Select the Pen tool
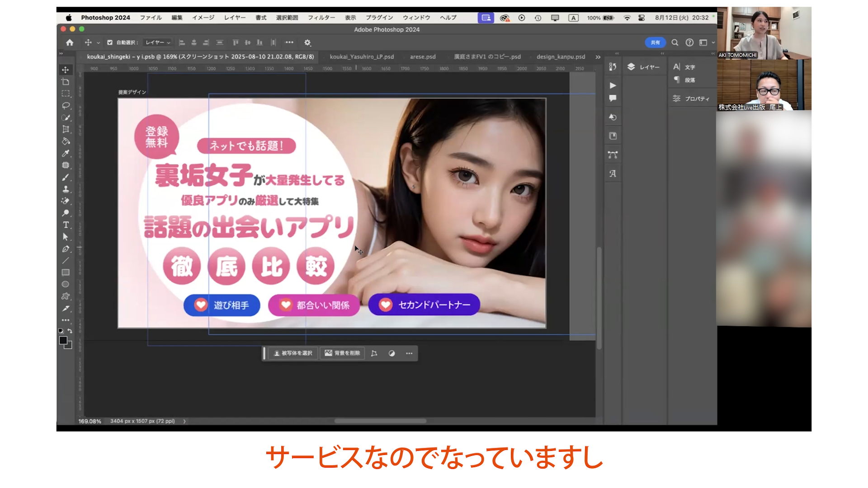This screenshot has height=488, width=868. coord(66,249)
